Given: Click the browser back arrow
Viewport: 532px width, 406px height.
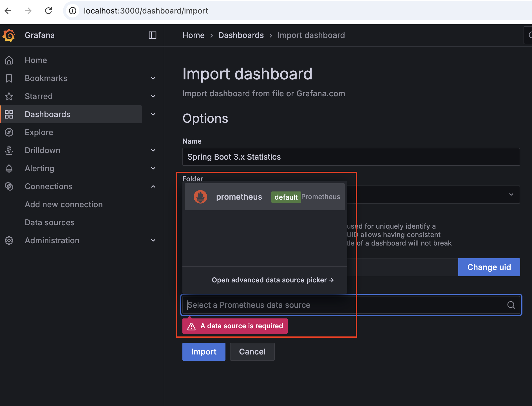Looking at the screenshot, I should [x=8, y=11].
